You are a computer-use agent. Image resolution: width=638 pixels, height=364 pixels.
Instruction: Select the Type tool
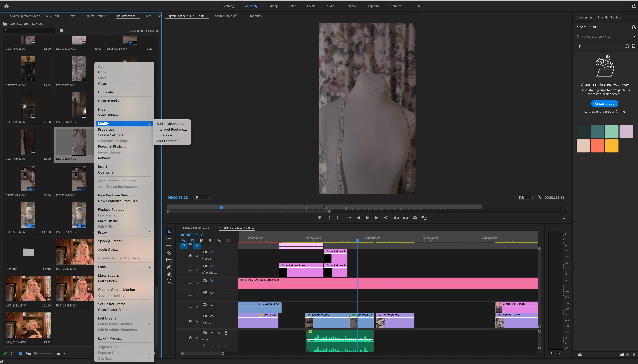pos(169,281)
